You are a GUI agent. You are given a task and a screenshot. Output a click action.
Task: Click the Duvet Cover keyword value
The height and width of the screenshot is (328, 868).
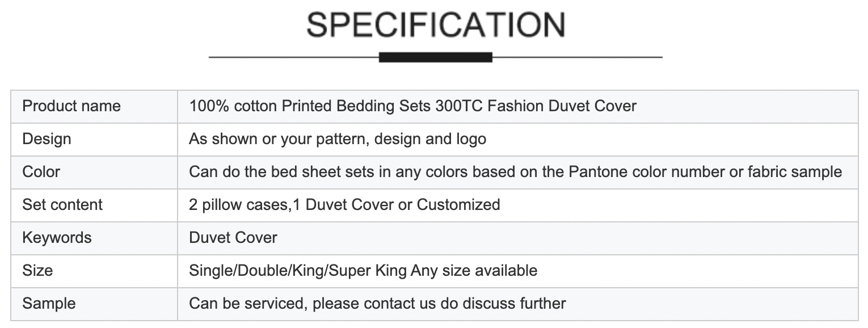coord(233,238)
